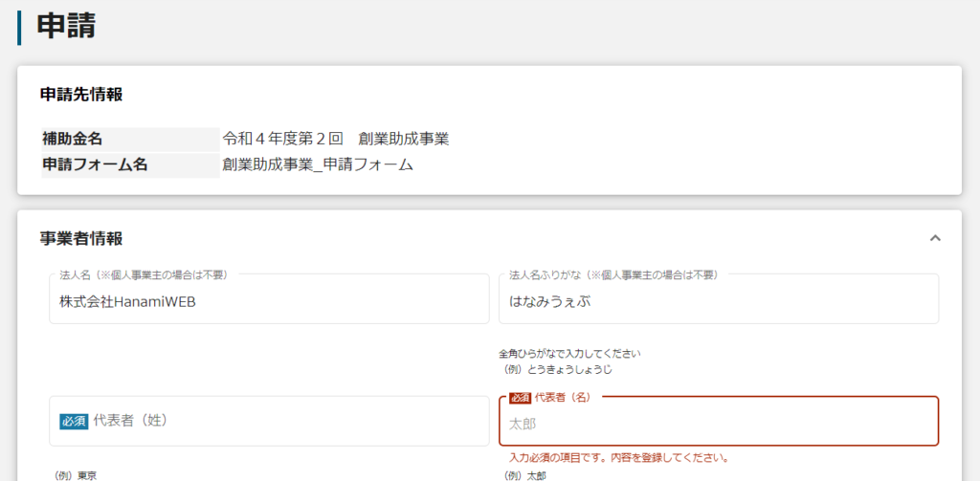980x481 pixels.
Task: Click the blue bar beside 申請 heading
Action: [x=19, y=27]
